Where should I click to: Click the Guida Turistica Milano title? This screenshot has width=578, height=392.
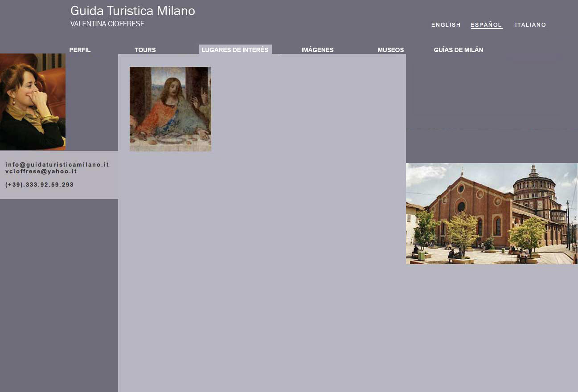[x=133, y=11]
